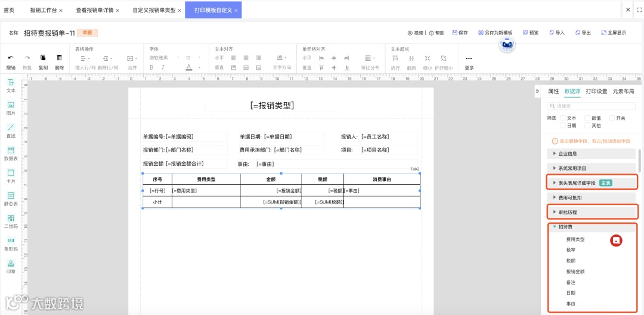Align text horizontally center

click(x=246, y=58)
